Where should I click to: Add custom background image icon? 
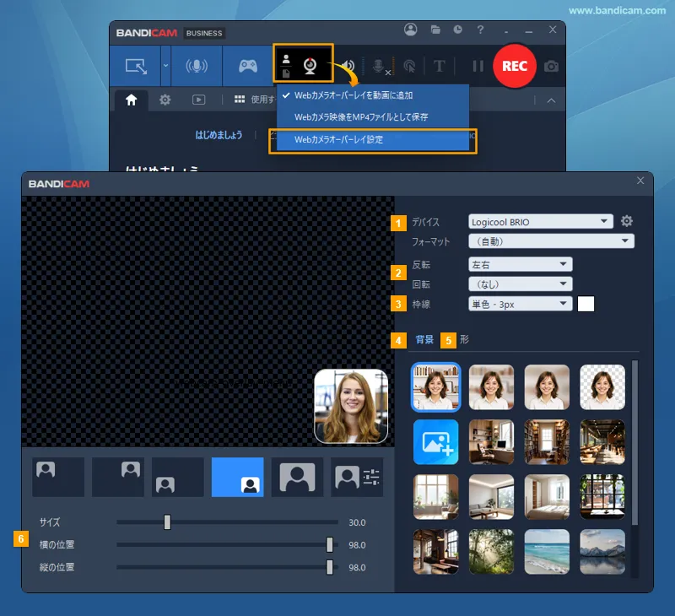click(x=435, y=442)
